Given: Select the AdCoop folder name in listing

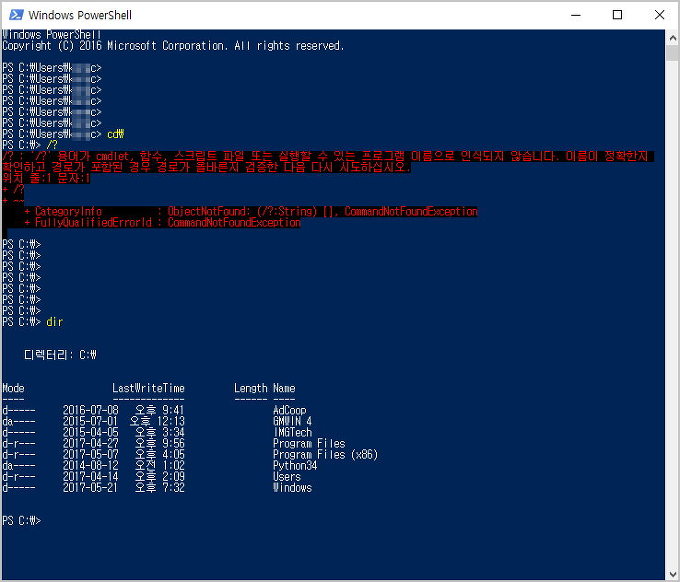Looking at the screenshot, I should click(290, 410).
